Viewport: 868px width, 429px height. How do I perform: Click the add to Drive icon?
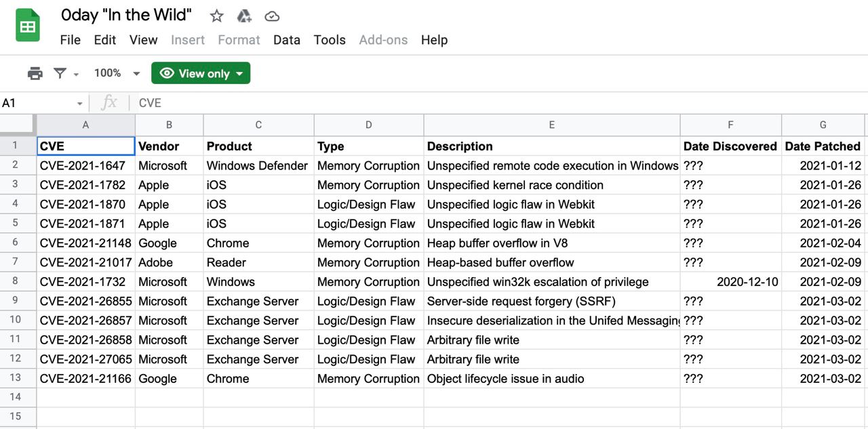244,16
